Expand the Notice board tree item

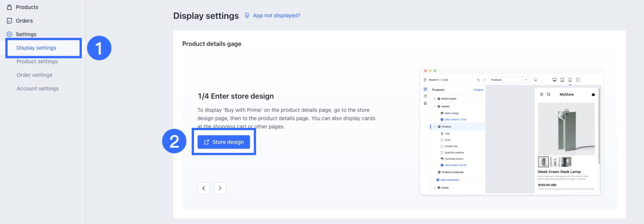point(435,99)
